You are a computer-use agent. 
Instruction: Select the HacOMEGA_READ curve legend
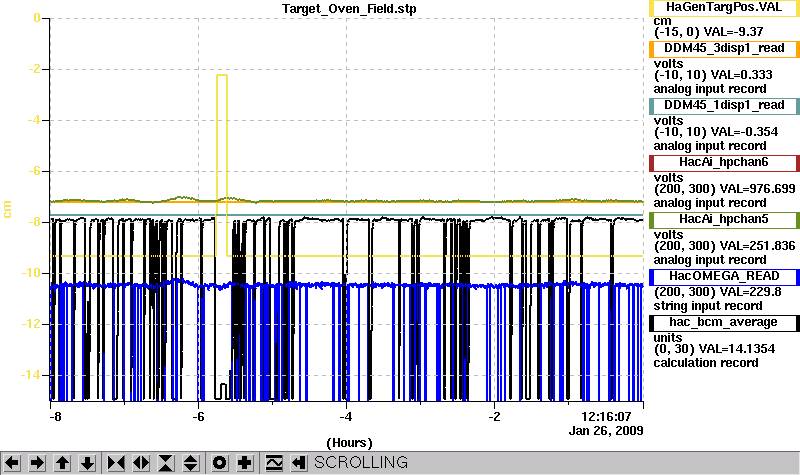[724, 277]
